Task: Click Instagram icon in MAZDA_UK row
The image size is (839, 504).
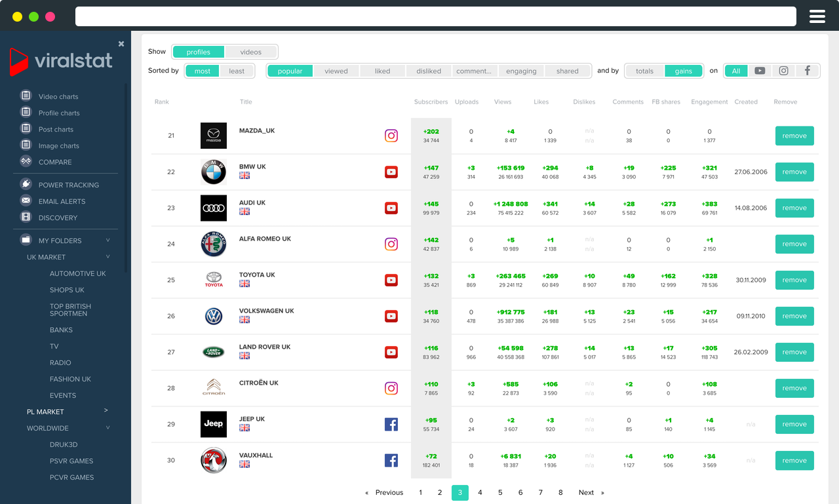Action: tap(391, 136)
